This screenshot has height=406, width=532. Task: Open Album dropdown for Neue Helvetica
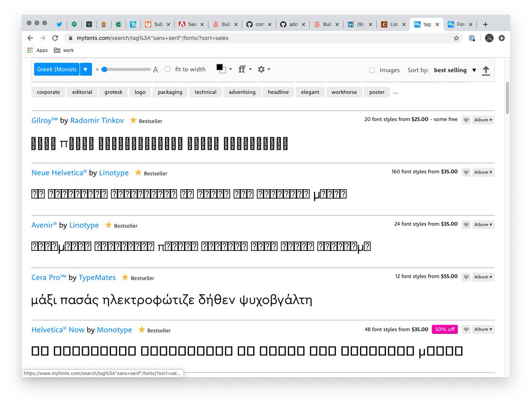483,172
